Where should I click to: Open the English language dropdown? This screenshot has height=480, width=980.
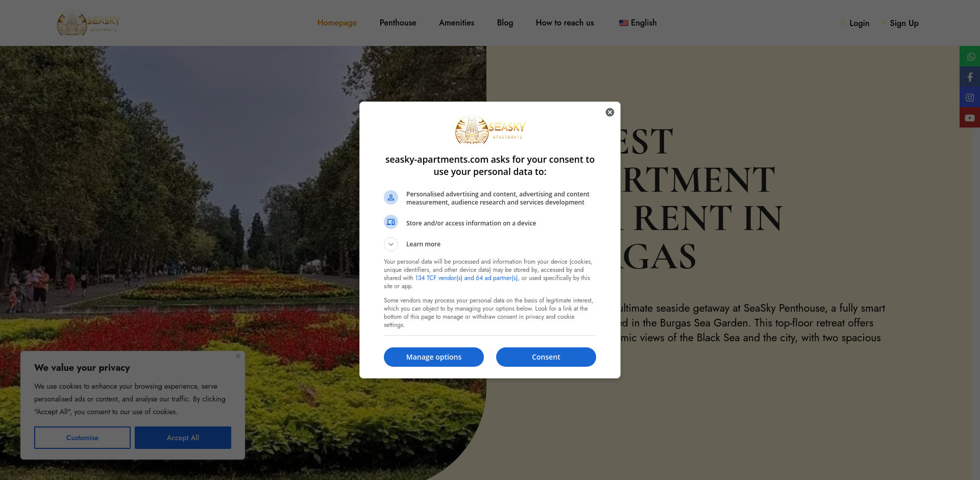pos(638,23)
